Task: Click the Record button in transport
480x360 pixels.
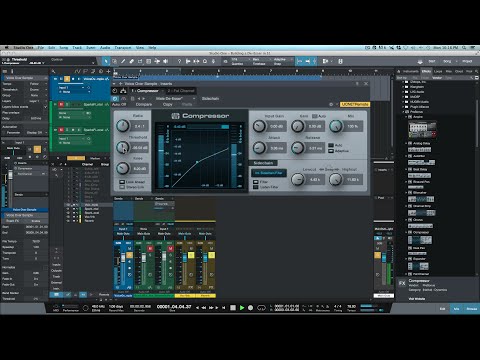Action: click(250, 308)
